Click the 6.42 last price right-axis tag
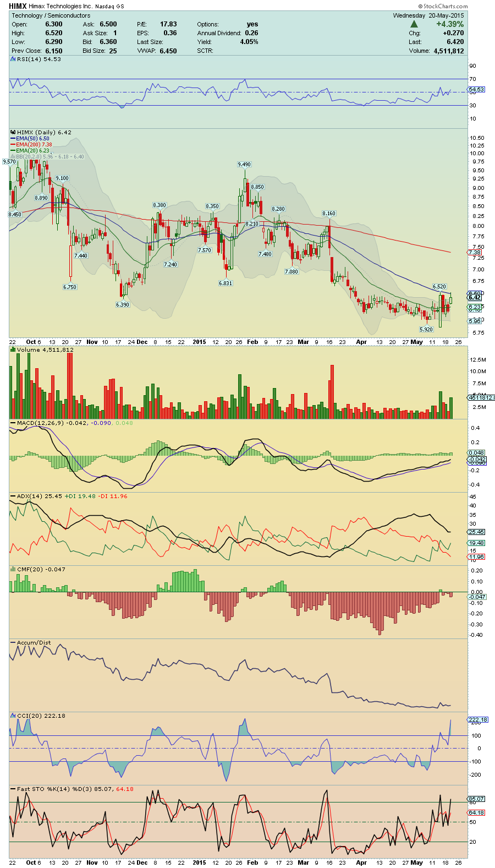This screenshot has height=868, width=495. click(475, 297)
